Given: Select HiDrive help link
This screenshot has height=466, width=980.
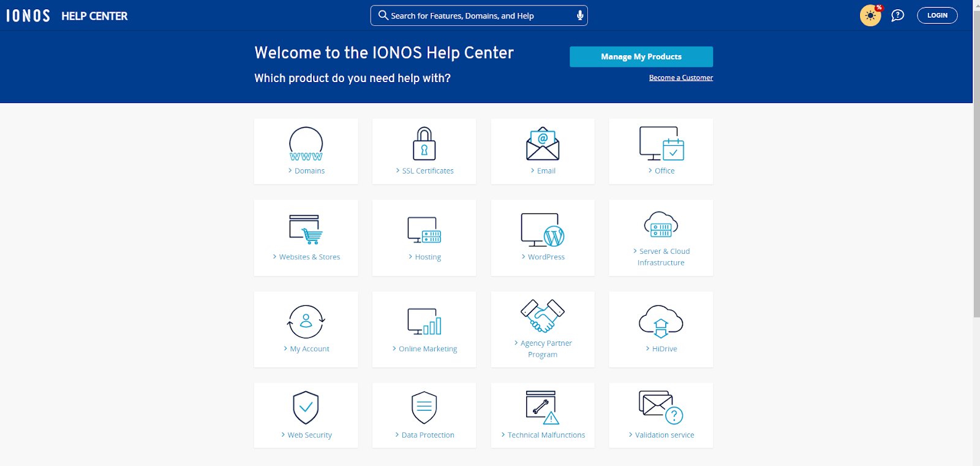Looking at the screenshot, I should (x=661, y=349).
